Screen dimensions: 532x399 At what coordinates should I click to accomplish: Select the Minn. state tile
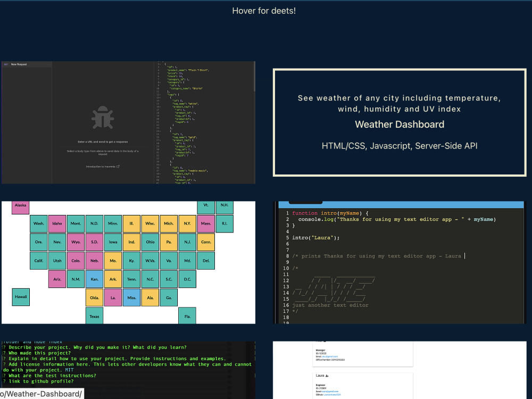pyautogui.click(x=113, y=223)
